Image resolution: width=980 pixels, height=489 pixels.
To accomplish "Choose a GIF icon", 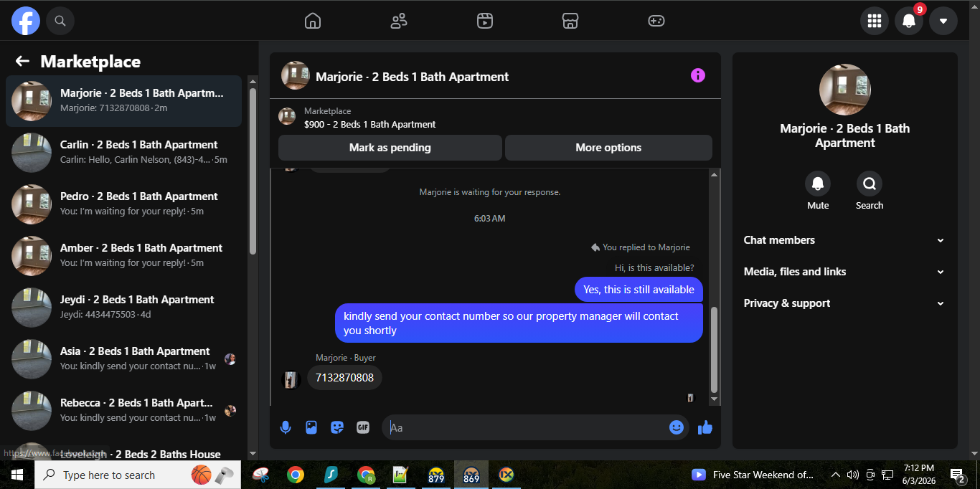I will 363,427.
